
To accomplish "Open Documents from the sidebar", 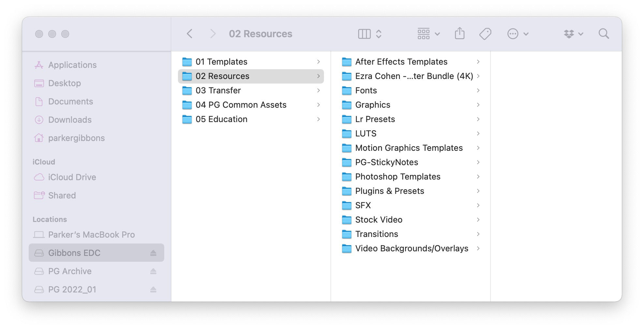I will click(x=96, y=102).
